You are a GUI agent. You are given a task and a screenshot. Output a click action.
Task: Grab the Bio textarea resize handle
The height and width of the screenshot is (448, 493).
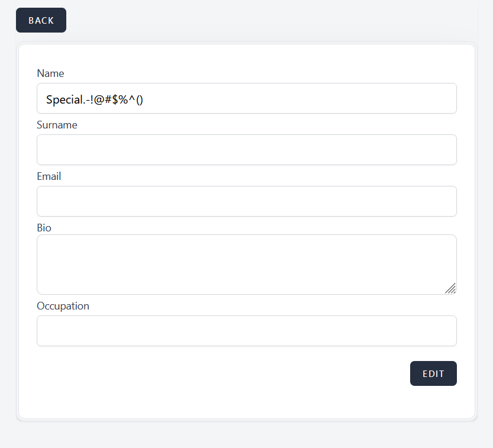[450, 288]
